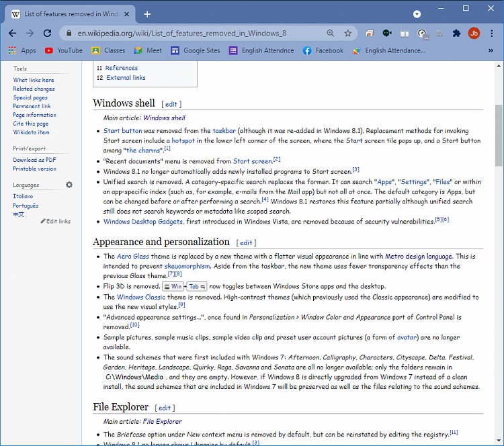This screenshot has width=504, height=446.
Task: Switch to Português language
Action: pyautogui.click(x=26, y=206)
